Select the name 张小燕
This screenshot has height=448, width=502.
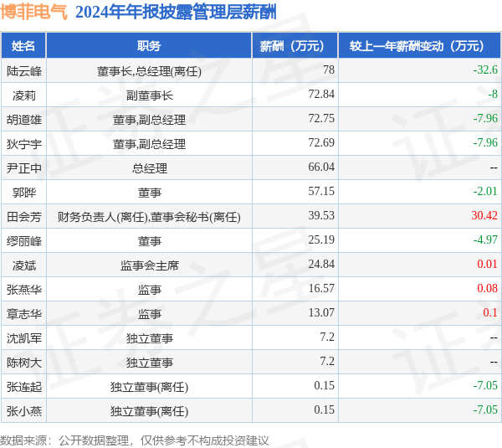[x=24, y=412]
